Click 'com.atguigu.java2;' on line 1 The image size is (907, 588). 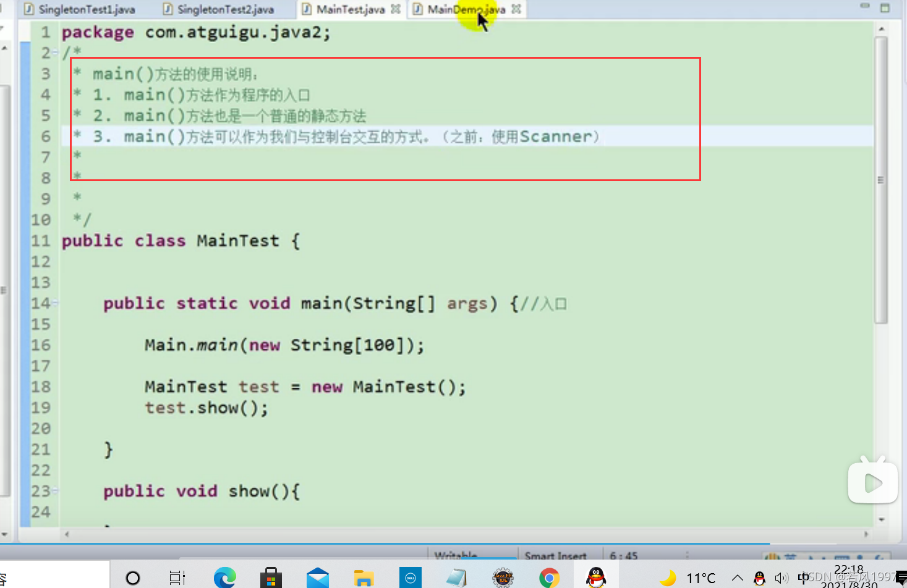tap(238, 32)
